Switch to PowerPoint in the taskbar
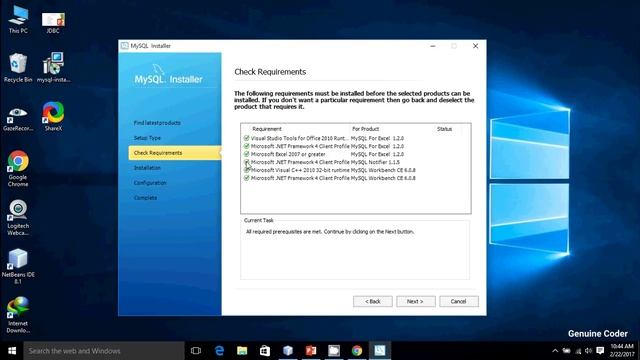This screenshot has height=360, width=640. pyautogui.click(x=311, y=351)
